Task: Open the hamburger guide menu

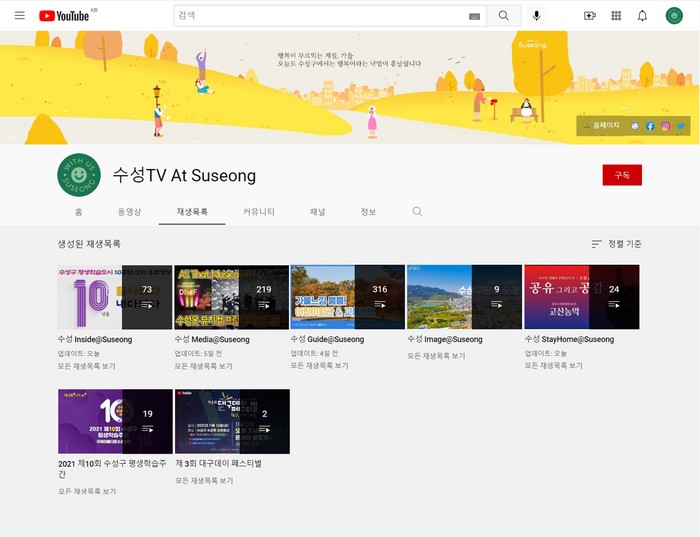Action: [19, 16]
